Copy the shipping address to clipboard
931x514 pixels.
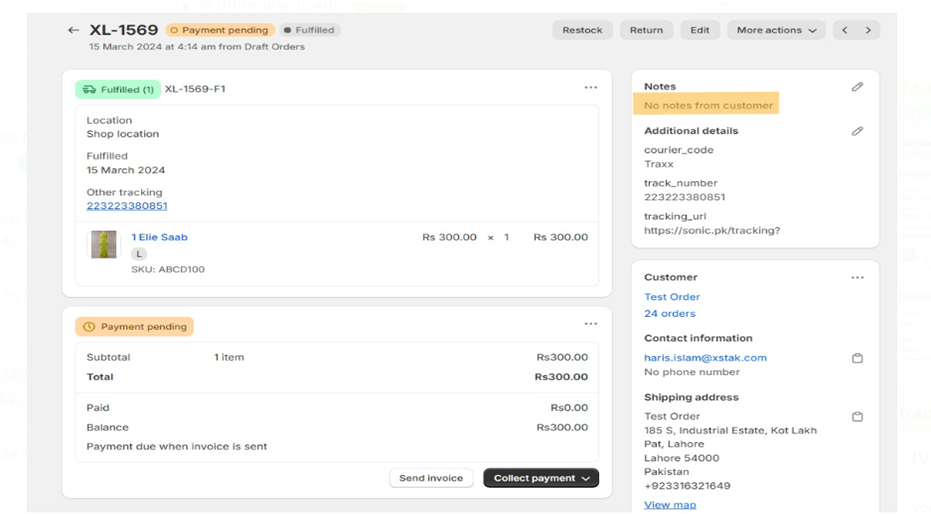857,417
